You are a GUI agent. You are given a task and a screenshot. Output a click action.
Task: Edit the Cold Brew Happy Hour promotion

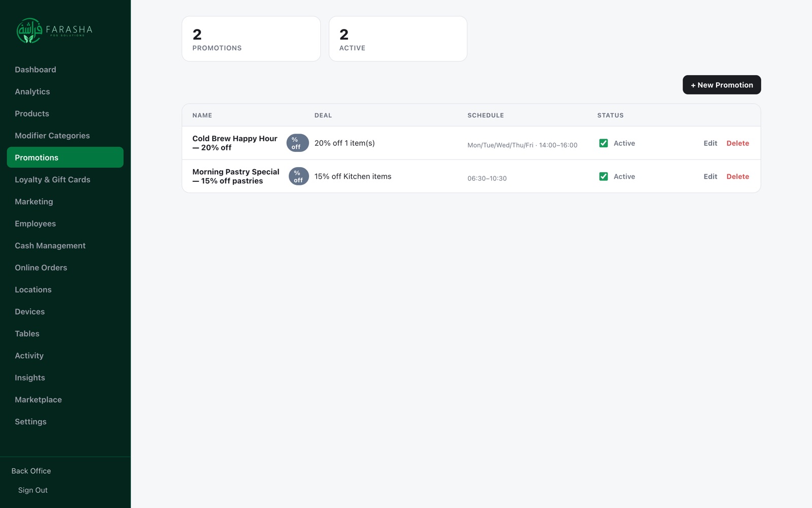click(x=710, y=143)
